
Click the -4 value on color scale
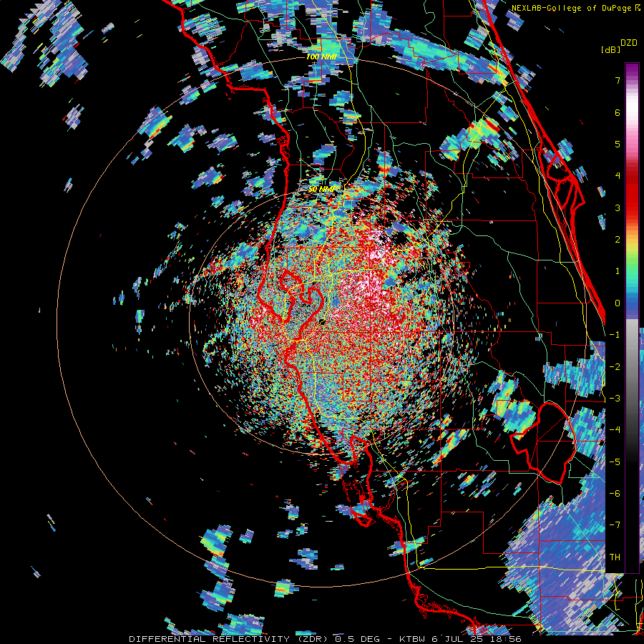[615, 430]
